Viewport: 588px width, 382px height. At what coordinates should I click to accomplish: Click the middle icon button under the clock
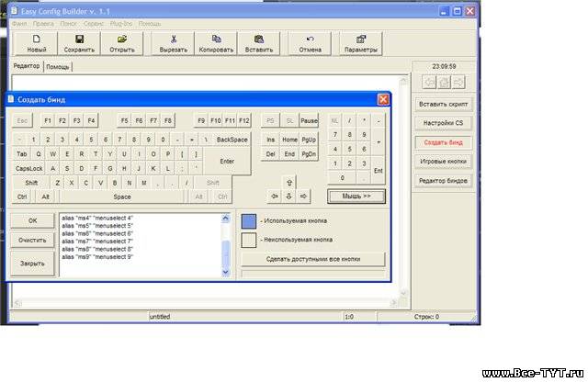(x=444, y=82)
